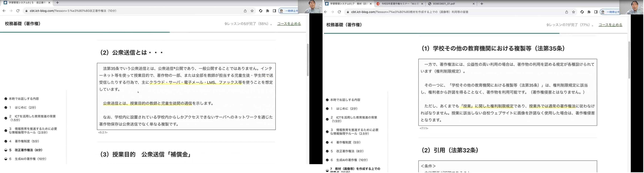This screenshot has height=173, width=644.
Task: Open the Extensions puzzle icon in the right window
Action: tap(589, 12)
